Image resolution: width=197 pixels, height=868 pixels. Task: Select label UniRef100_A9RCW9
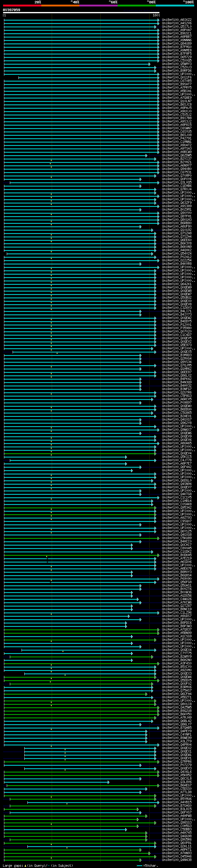click(177, 152)
